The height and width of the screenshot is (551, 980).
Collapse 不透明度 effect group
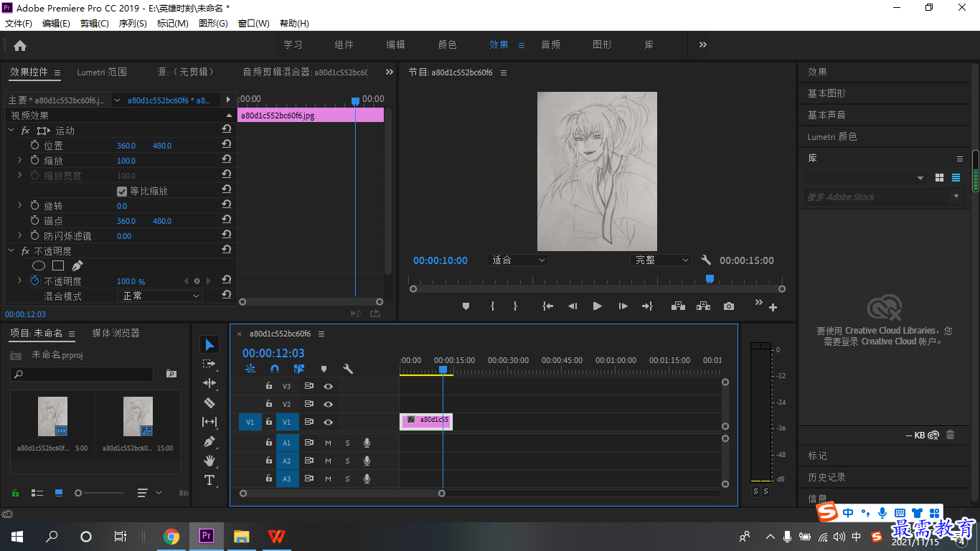tap(11, 251)
